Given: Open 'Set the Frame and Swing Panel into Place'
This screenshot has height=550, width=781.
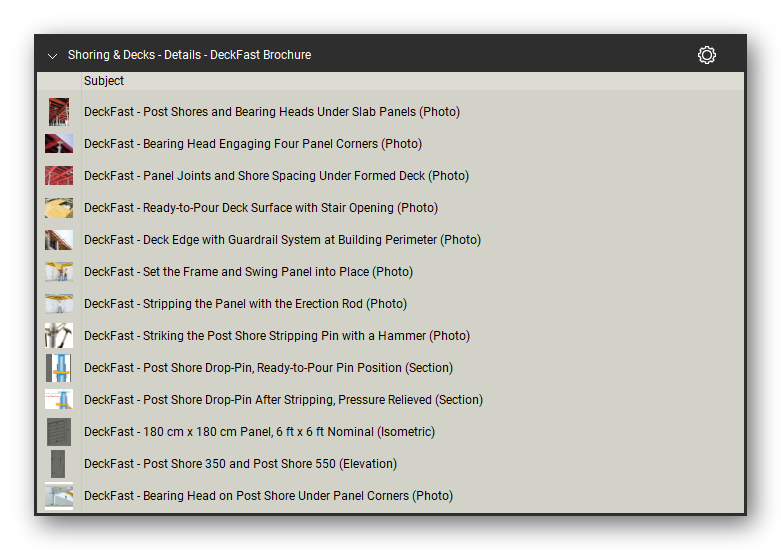Looking at the screenshot, I should click(249, 272).
